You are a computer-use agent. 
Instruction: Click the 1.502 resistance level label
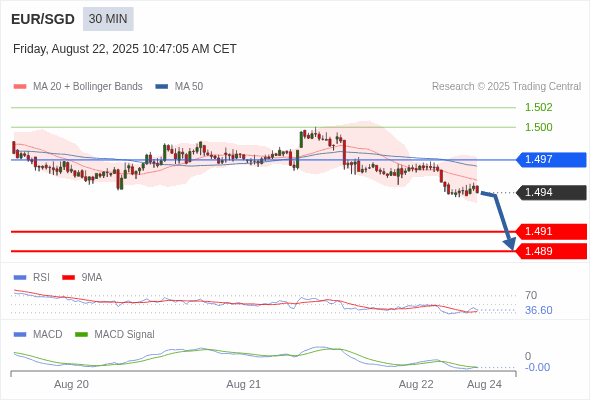tap(538, 107)
